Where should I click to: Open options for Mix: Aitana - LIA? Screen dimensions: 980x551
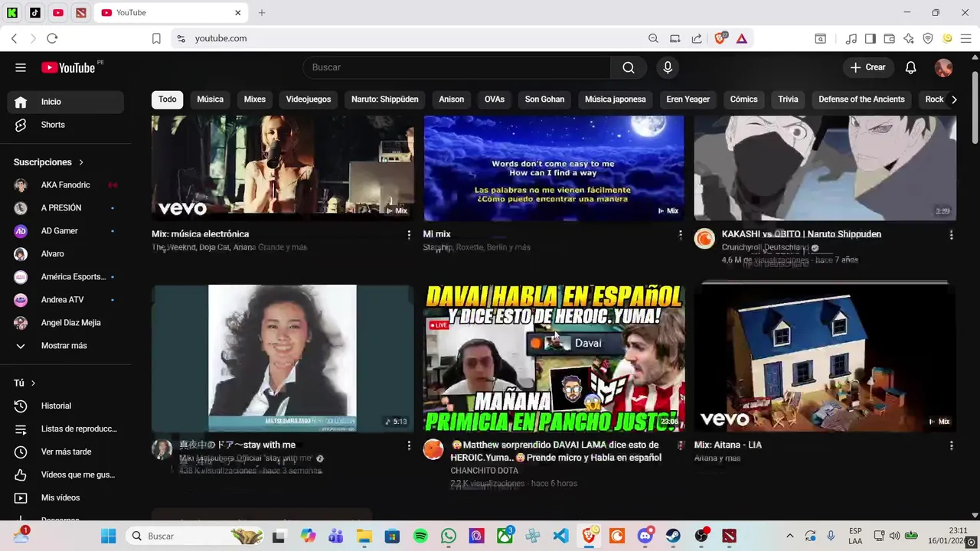(x=952, y=445)
